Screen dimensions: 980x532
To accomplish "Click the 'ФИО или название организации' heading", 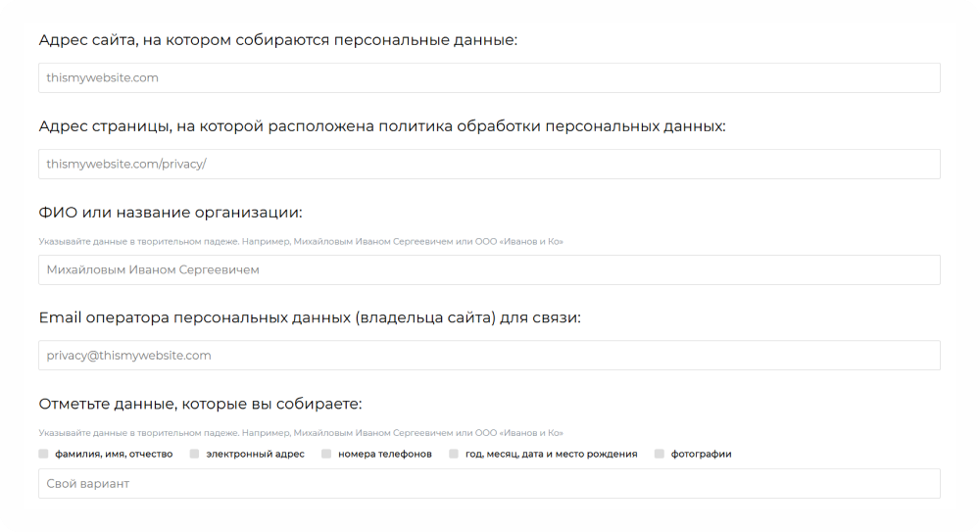I will coord(171,213).
